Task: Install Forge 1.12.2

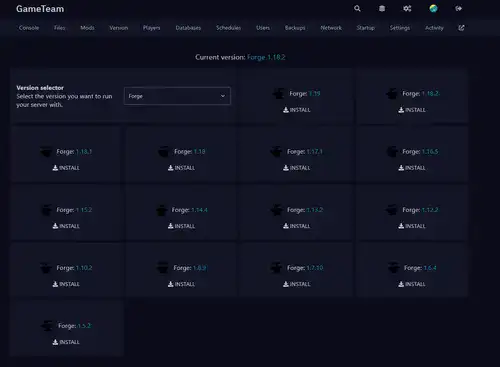Action: pyautogui.click(x=412, y=226)
